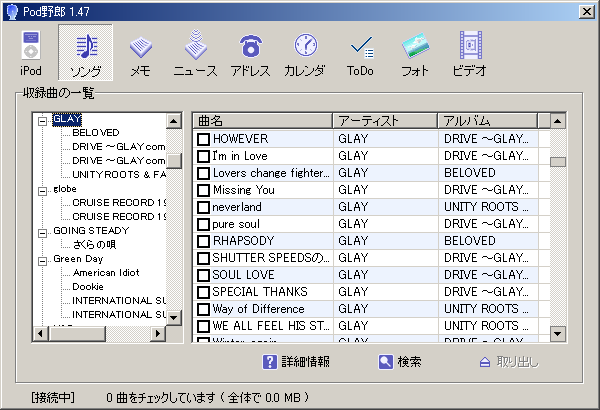
Task: Collapse the Green Day tree node
Action: 42,261
